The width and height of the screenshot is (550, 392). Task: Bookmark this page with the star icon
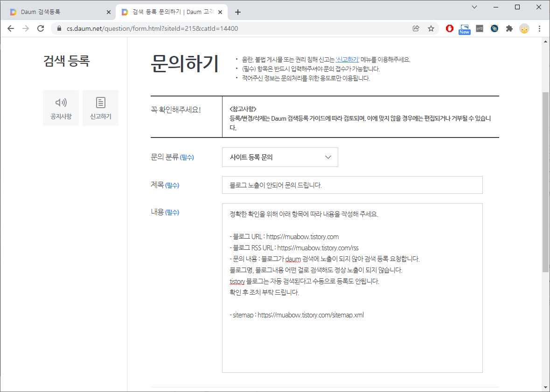[431, 28]
